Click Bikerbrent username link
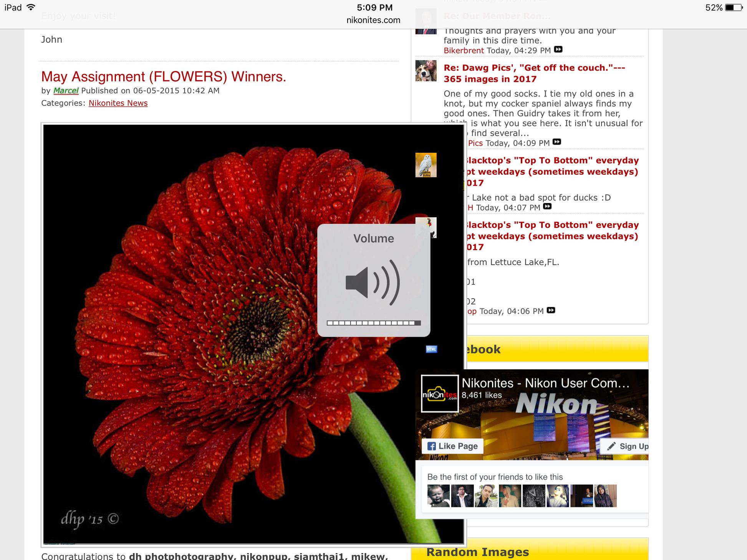Viewport: 747px width, 560px height. pos(464,50)
